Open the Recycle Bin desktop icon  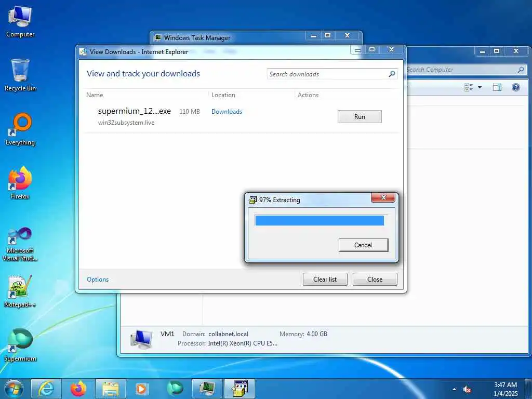pos(20,75)
